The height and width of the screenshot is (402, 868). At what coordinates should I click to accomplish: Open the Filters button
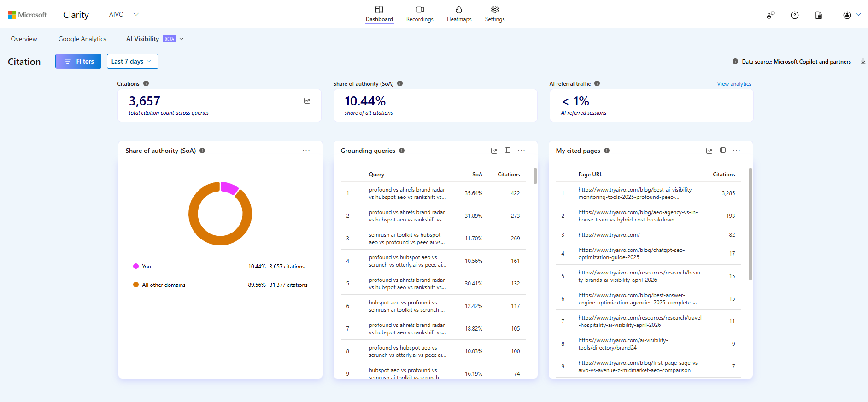coord(78,61)
